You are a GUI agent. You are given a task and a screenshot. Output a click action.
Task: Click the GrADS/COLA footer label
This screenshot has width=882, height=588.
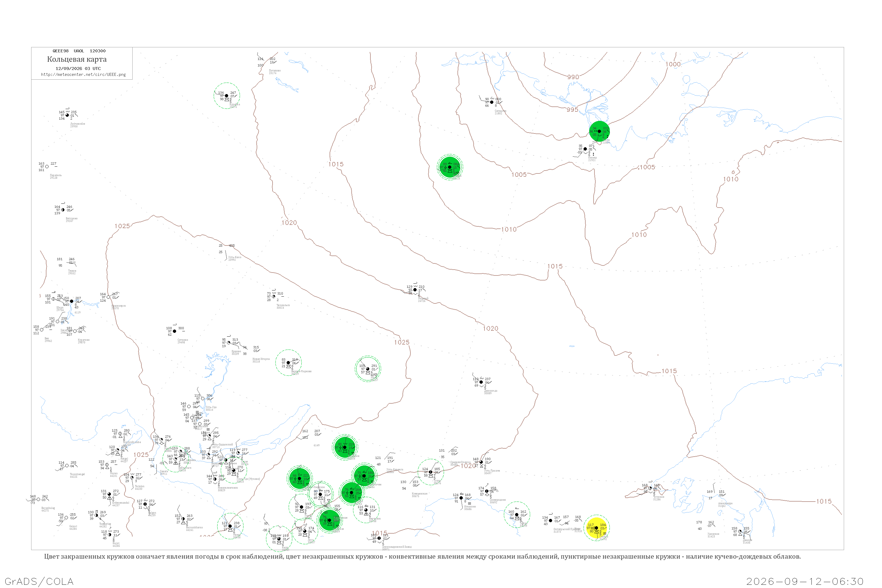click(39, 581)
